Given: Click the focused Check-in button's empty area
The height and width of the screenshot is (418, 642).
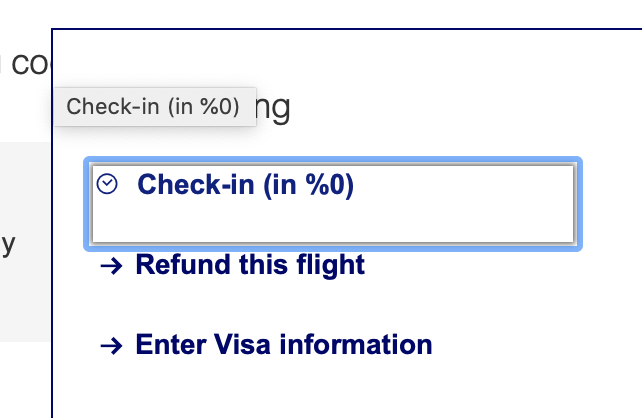Looking at the screenshot, I should 330,223.
